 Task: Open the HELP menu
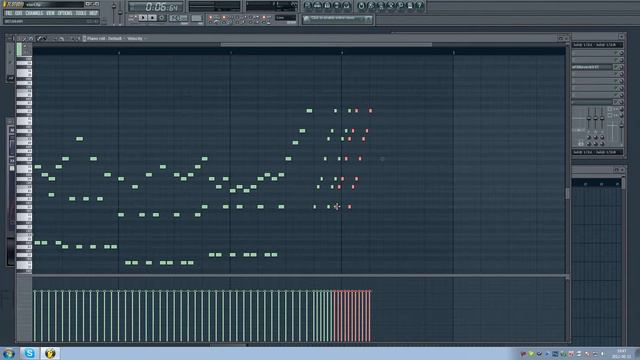click(x=93, y=13)
